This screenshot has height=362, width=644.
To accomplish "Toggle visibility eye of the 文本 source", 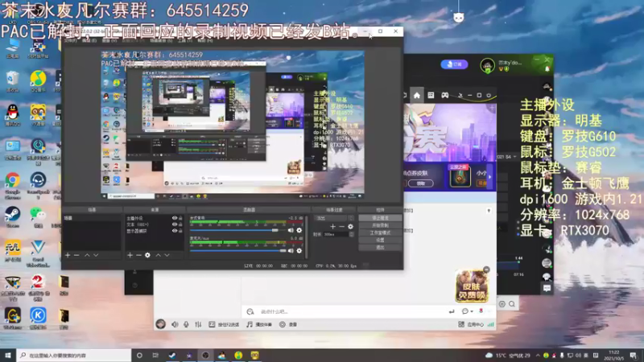I will [x=175, y=224].
